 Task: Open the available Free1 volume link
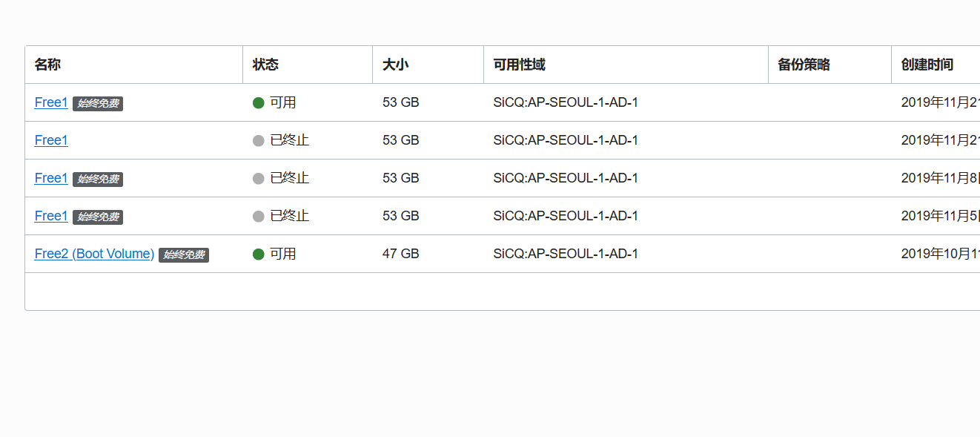(x=51, y=102)
